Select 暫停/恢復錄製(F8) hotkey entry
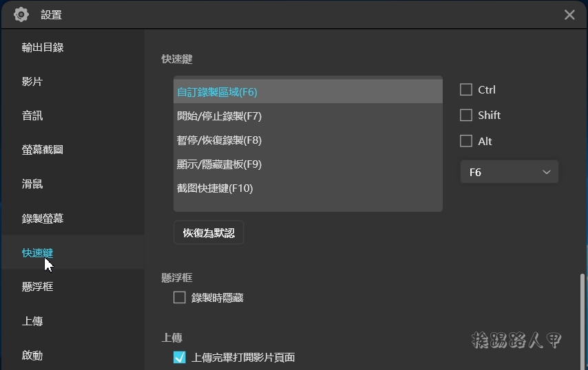The image size is (588, 370). (308, 140)
